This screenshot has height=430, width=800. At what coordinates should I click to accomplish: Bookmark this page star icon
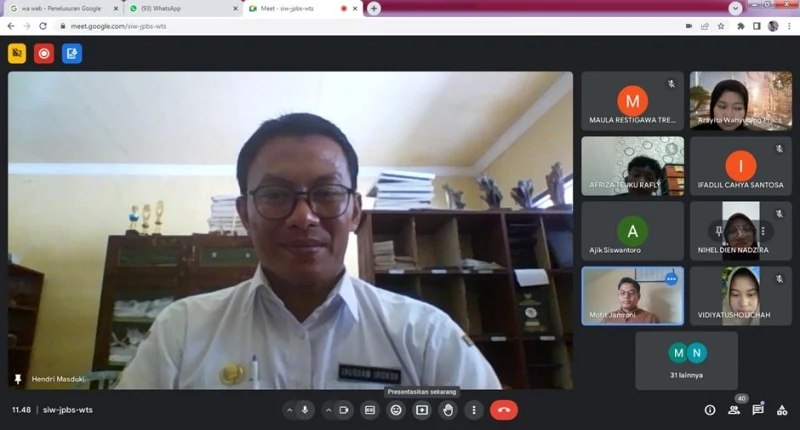[x=721, y=26]
